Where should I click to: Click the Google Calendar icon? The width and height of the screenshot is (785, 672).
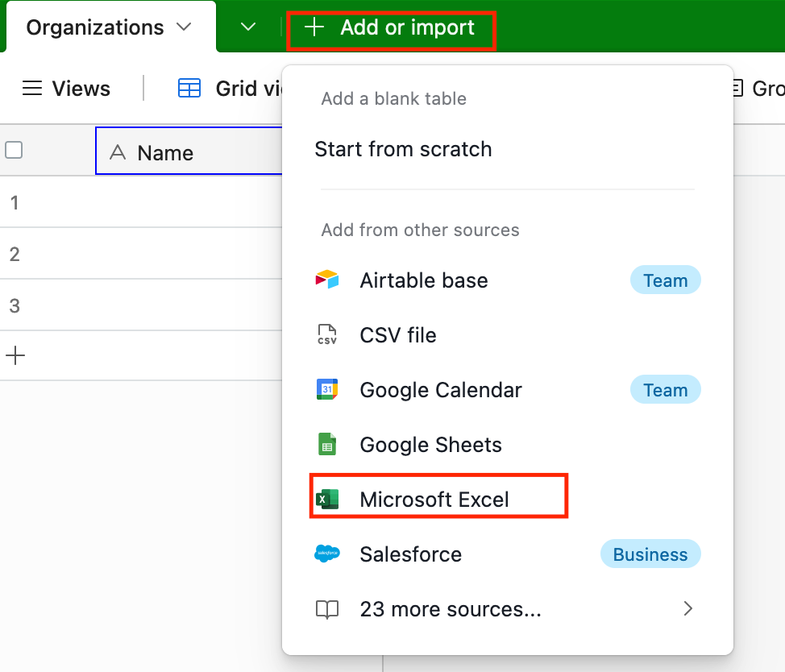click(327, 389)
